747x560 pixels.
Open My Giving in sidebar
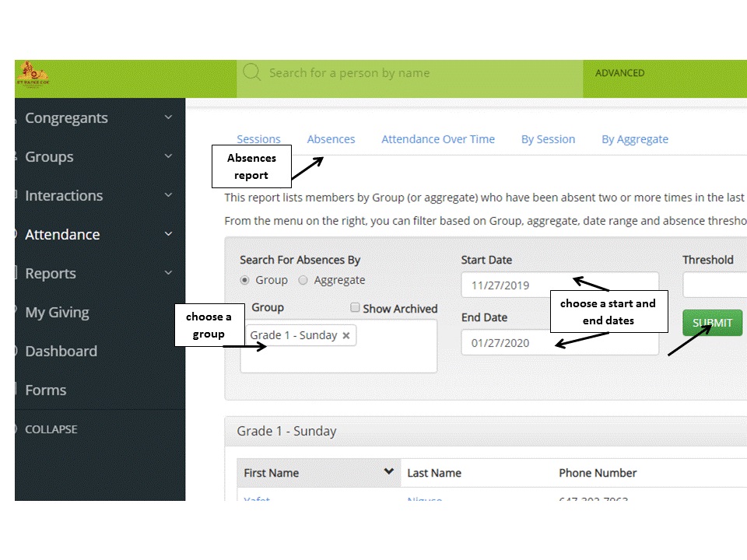[57, 313]
